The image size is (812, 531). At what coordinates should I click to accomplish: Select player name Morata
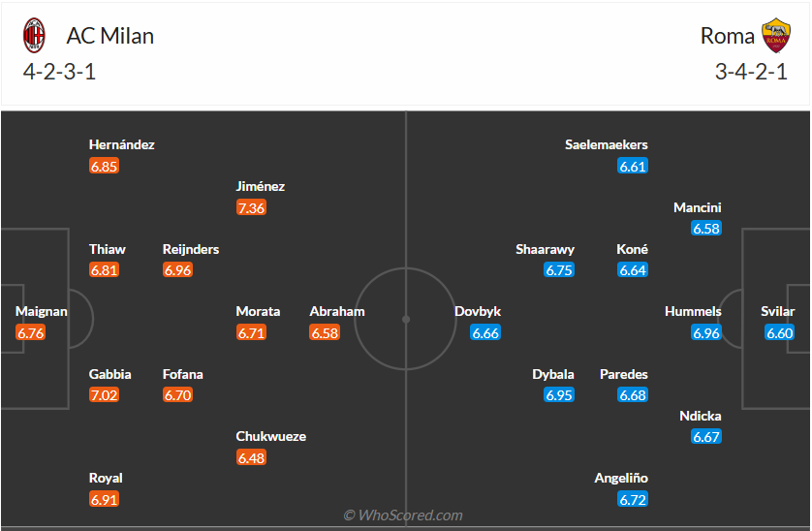tap(258, 311)
